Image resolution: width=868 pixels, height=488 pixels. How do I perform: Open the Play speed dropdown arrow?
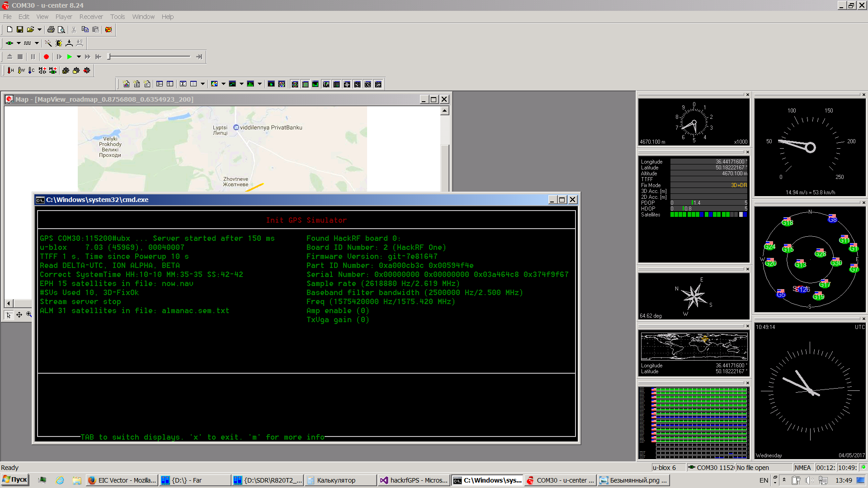(x=79, y=57)
